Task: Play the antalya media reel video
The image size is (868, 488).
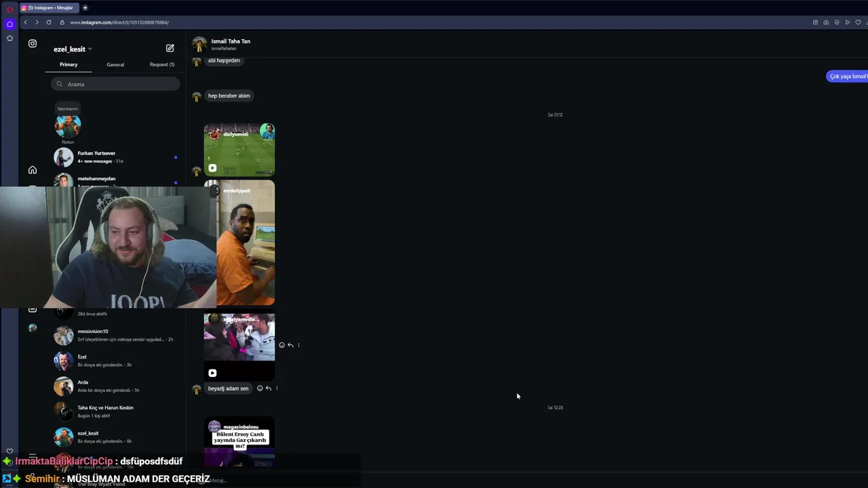Action: (x=212, y=373)
